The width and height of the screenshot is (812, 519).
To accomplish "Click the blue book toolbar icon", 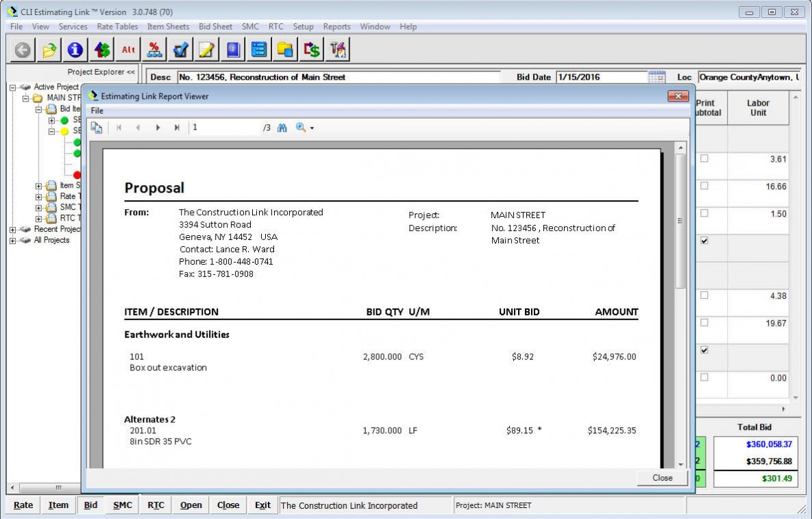I will tap(233, 50).
